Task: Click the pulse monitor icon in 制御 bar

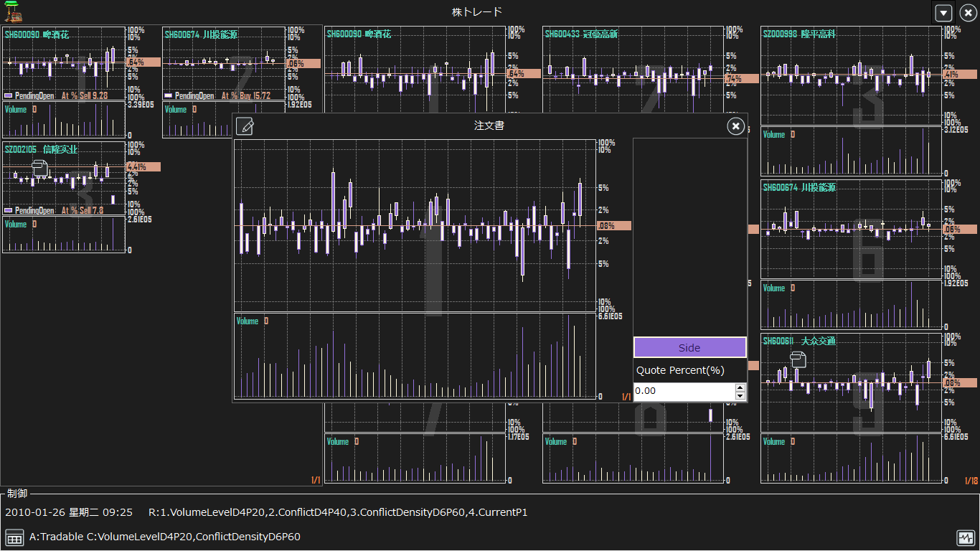Action: coord(965,537)
